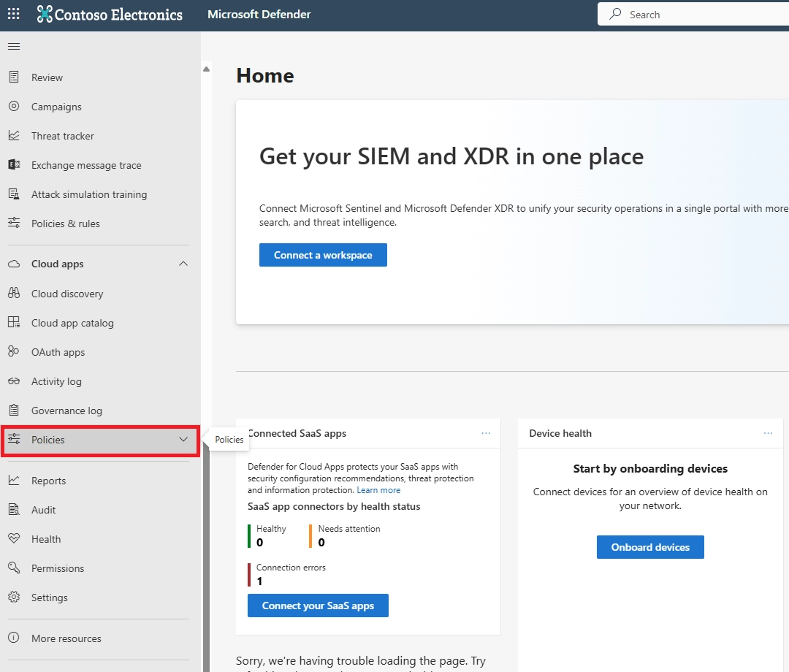Click the Threat tracker chart icon
The width and height of the screenshot is (789, 672).
coord(14,135)
